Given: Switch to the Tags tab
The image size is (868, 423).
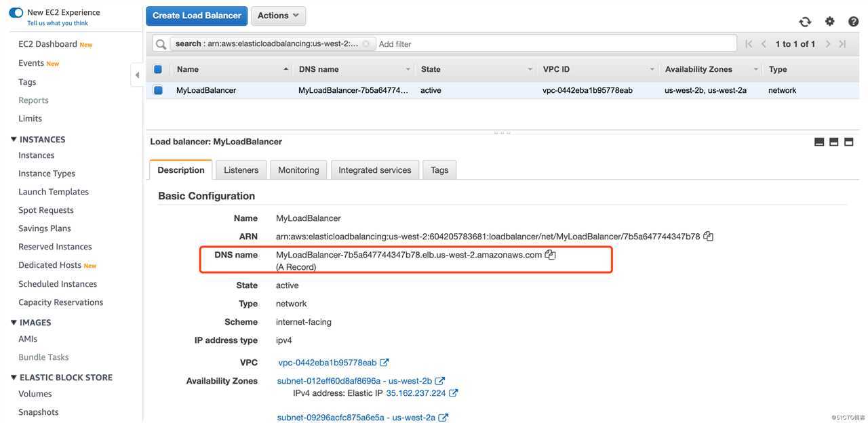Looking at the screenshot, I should [439, 170].
